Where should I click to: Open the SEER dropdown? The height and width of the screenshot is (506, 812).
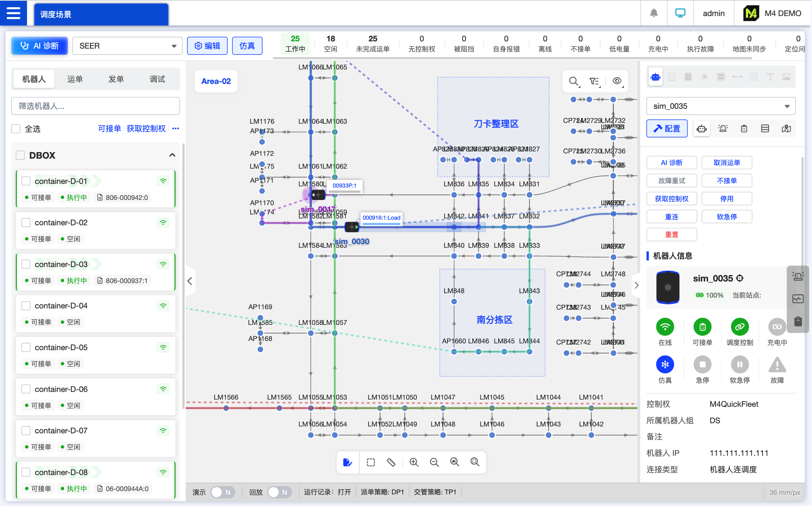pyautogui.click(x=127, y=46)
